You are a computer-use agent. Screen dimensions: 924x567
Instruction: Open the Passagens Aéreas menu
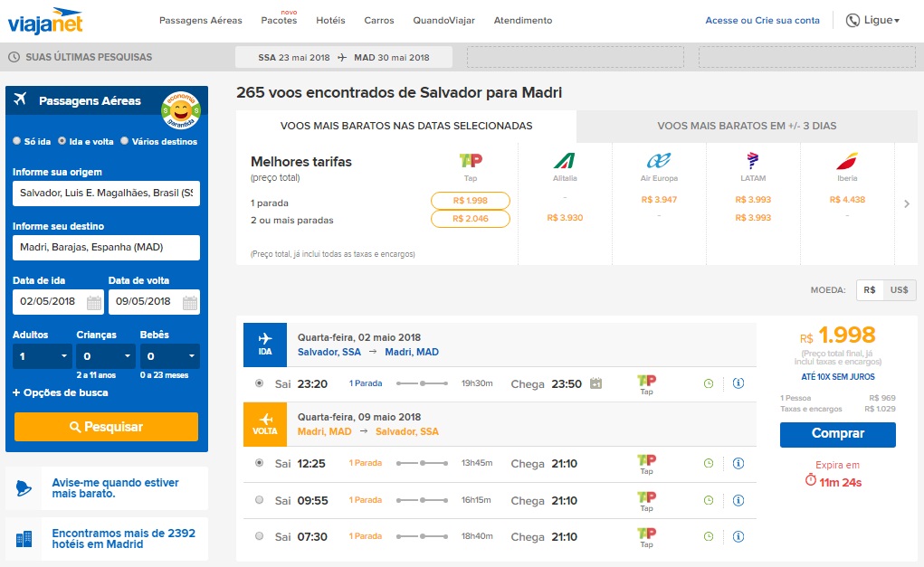(x=201, y=21)
